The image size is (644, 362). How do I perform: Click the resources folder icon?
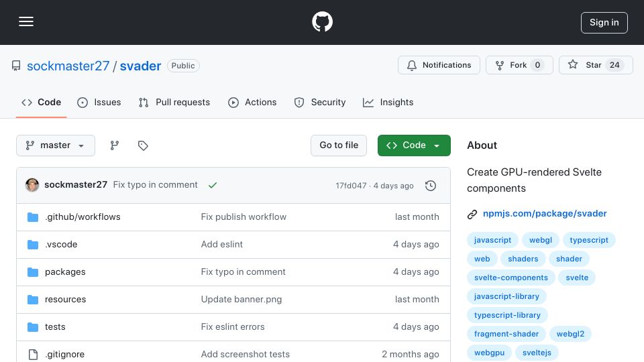pyautogui.click(x=33, y=300)
